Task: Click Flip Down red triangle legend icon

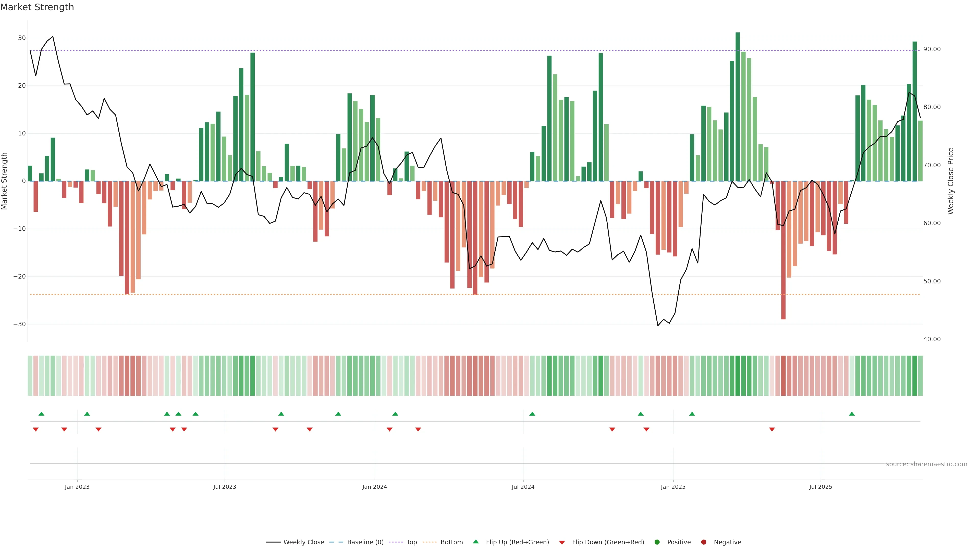Action: point(562,543)
